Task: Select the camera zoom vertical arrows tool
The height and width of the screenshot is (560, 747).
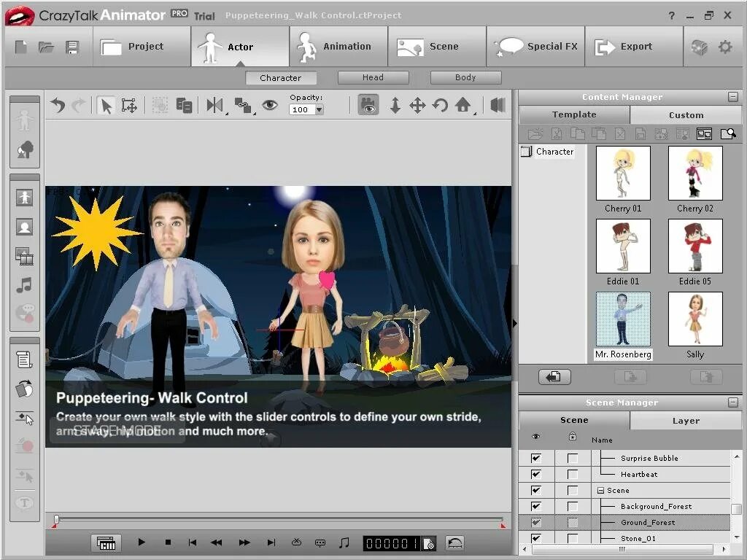Action: point(395,105)
